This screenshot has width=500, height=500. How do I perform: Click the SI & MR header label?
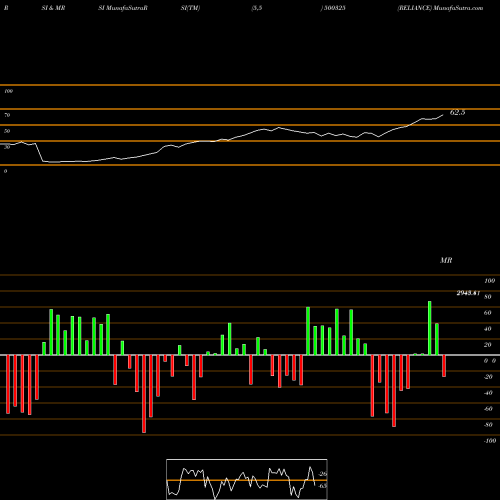point(53,8)
